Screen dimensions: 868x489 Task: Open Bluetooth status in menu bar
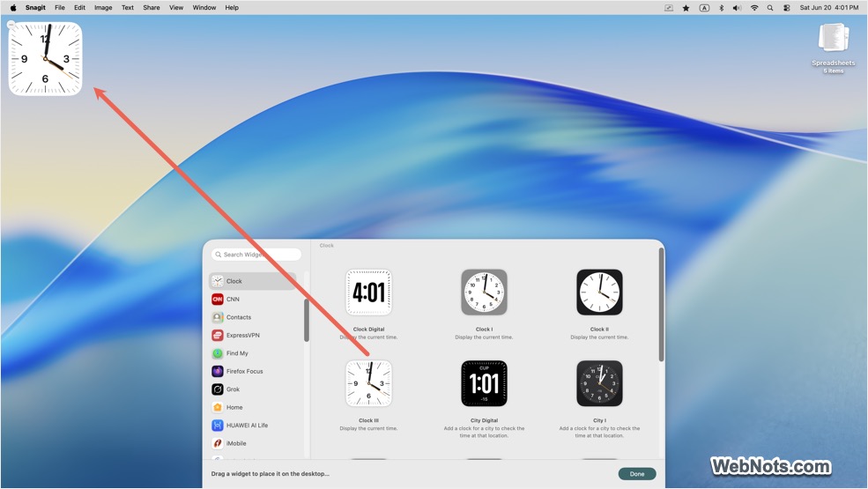[721, 8]
